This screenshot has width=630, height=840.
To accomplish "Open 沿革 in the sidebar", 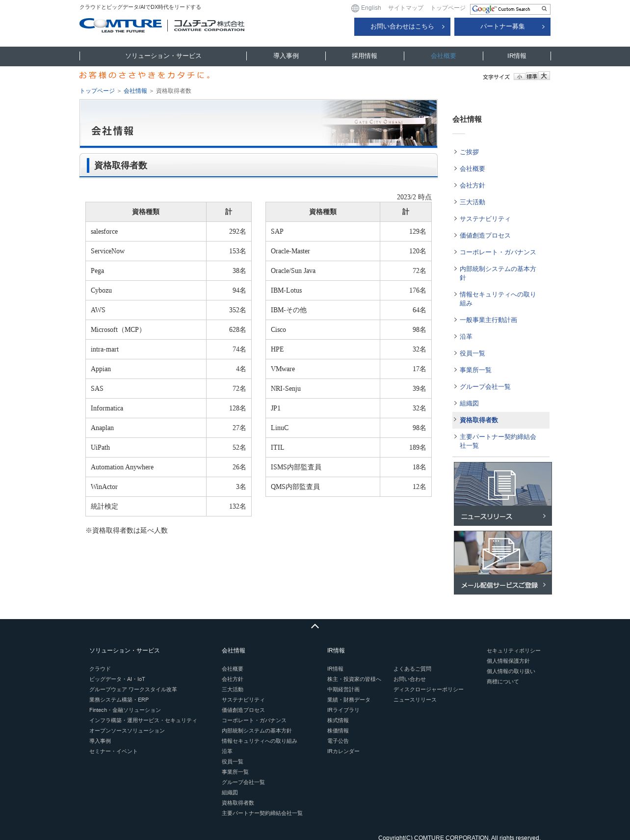I will click(466, 337).
